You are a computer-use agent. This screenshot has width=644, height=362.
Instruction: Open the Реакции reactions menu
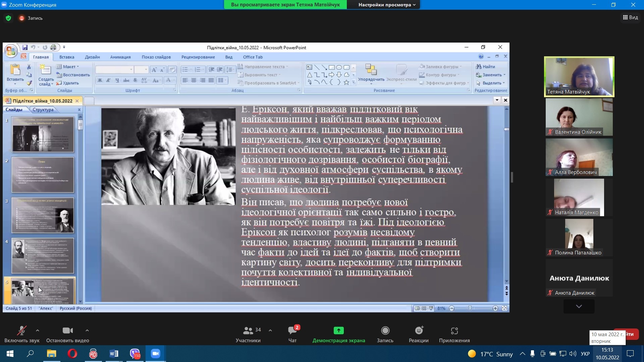coord(419,330)
